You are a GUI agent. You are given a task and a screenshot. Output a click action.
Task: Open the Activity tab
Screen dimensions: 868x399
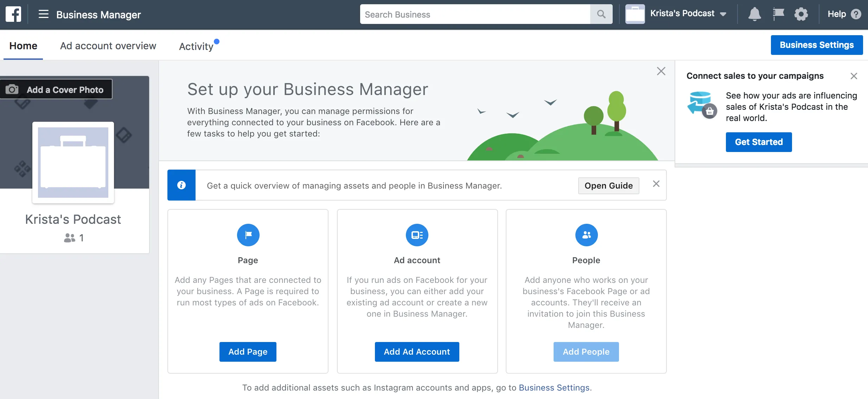(x=196, y=46)
